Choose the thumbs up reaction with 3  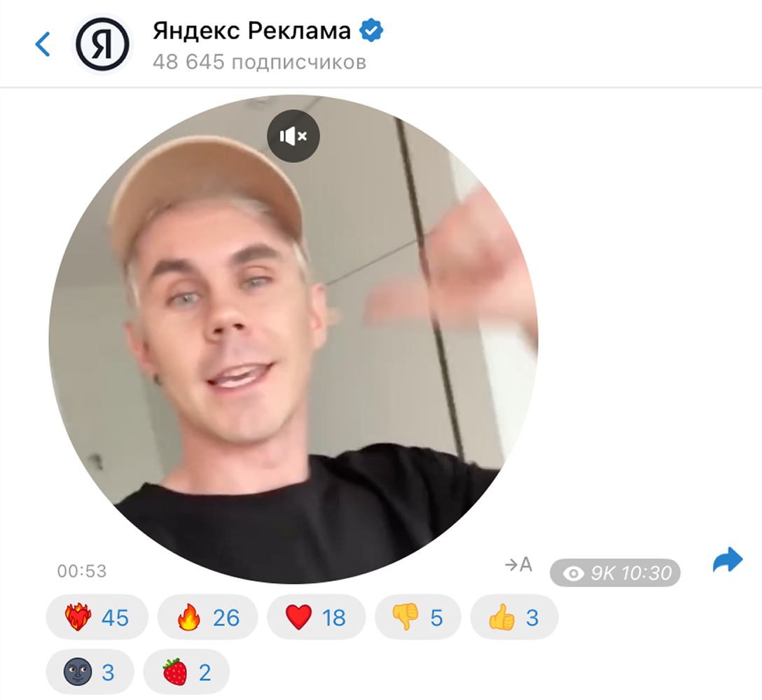(x=514, y=617)
